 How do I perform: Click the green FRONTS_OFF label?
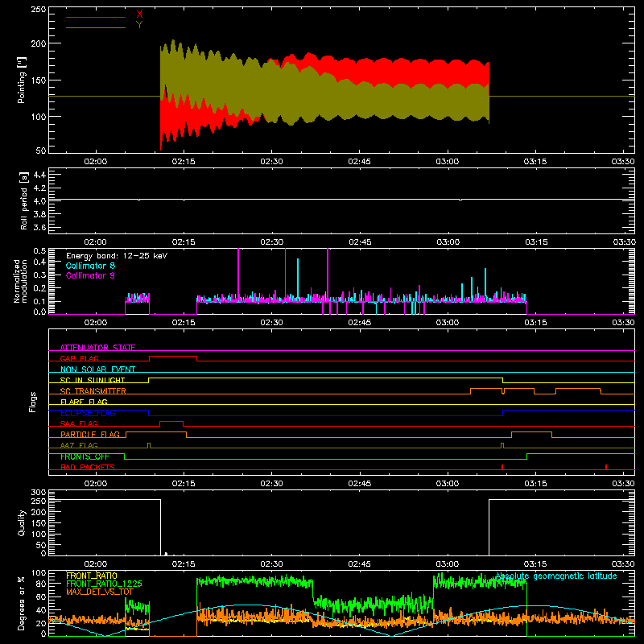pos(85,456)
